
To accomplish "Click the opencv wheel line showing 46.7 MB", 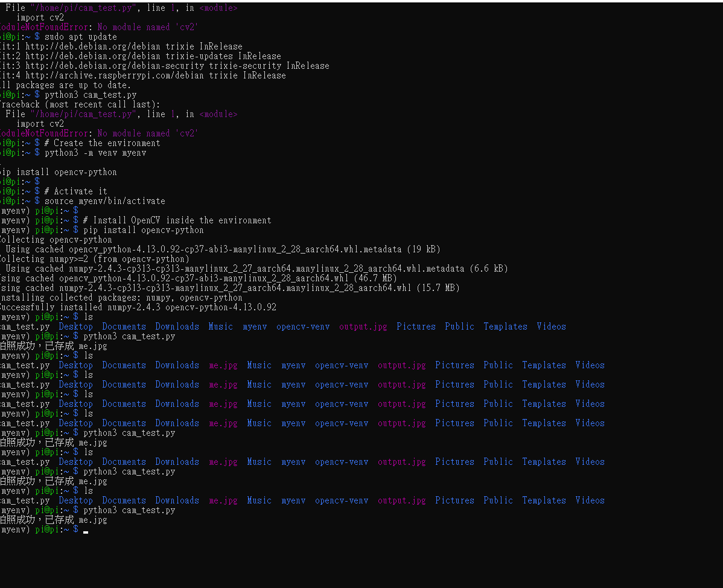I will click(198, 278).
